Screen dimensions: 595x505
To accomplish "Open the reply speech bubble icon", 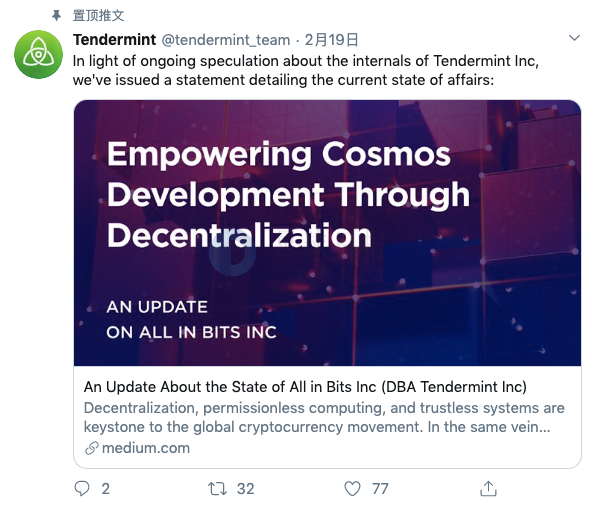I will click(82, 488).
